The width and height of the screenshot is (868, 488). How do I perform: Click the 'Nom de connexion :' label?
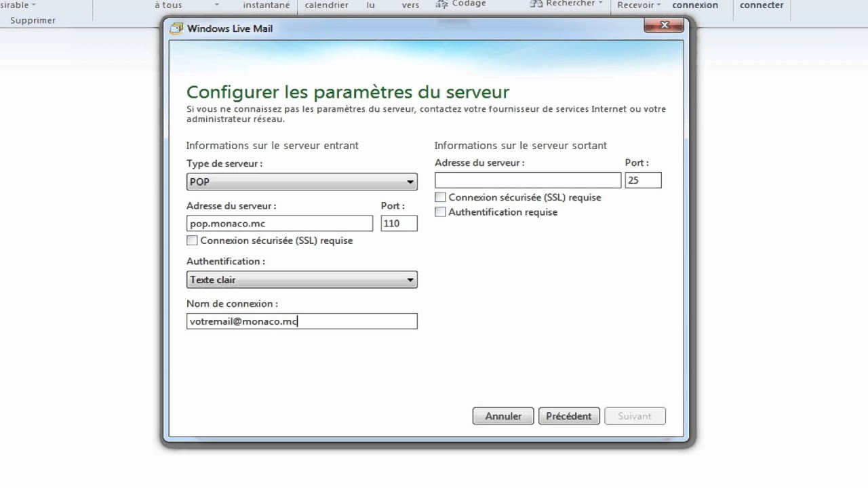tap(232, 304)
